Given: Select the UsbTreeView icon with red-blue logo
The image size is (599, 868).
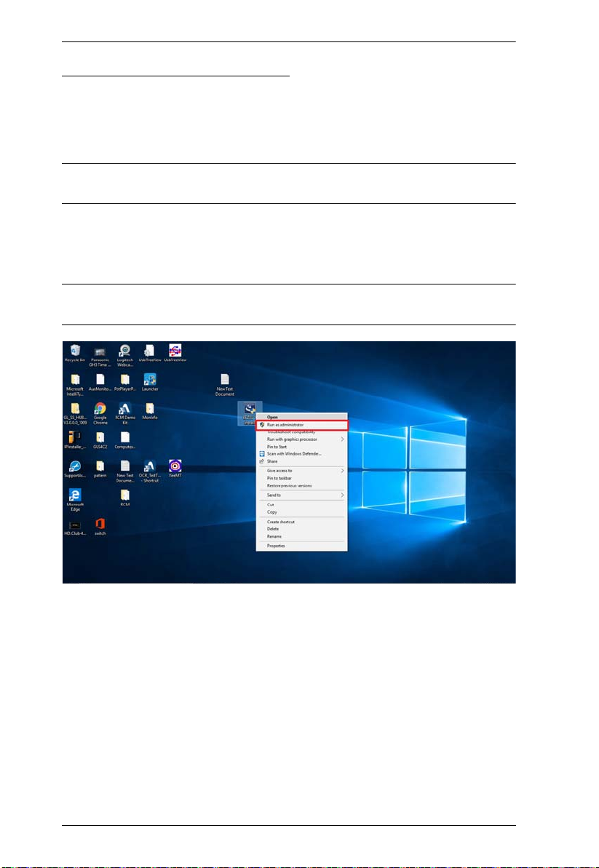Looking at the screenshot, I should click(x=175, y=353).
